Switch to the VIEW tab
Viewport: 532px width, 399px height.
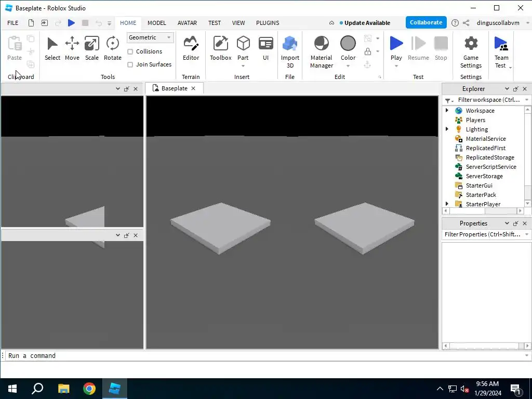238,23
